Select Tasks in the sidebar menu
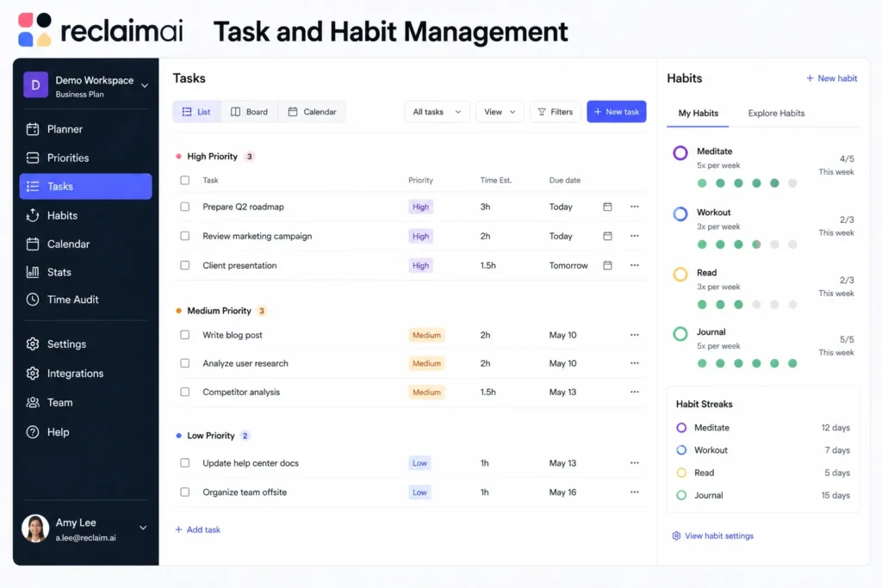 point(85,186)
